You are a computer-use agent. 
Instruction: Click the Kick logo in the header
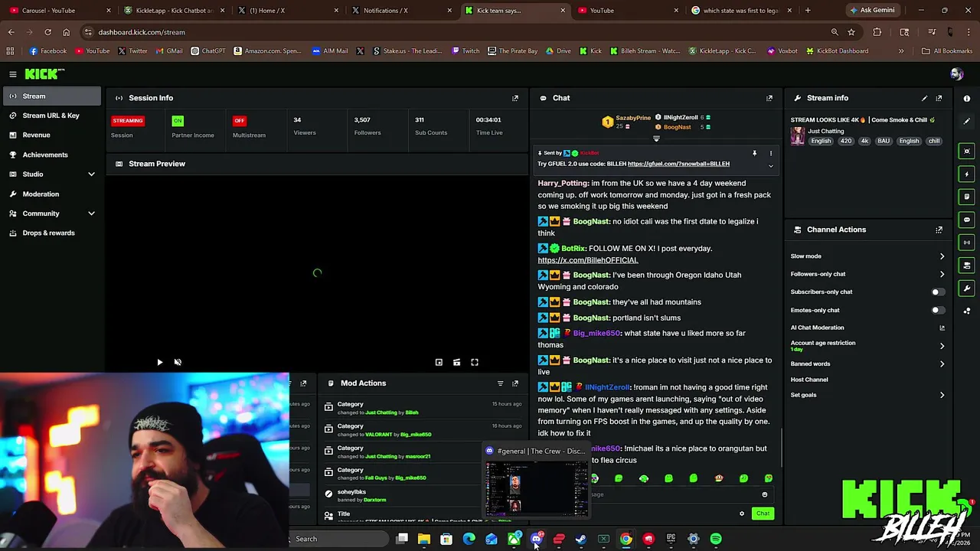point(44,74)
